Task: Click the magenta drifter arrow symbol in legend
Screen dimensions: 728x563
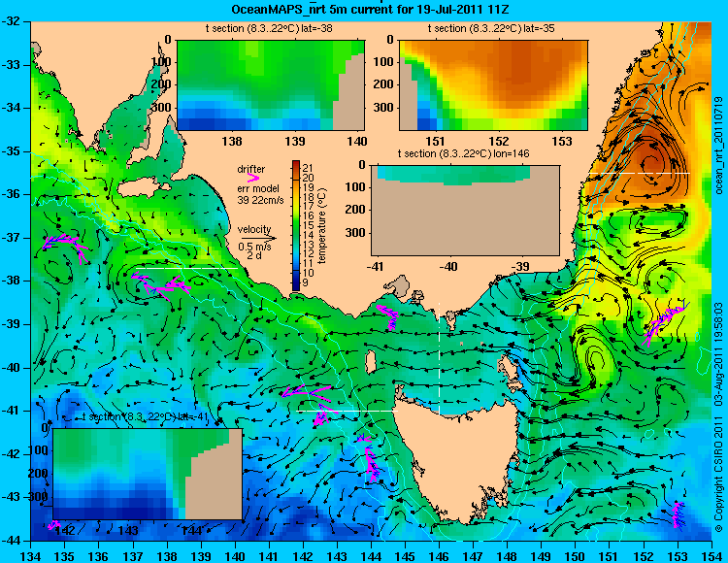Action: 253,178
